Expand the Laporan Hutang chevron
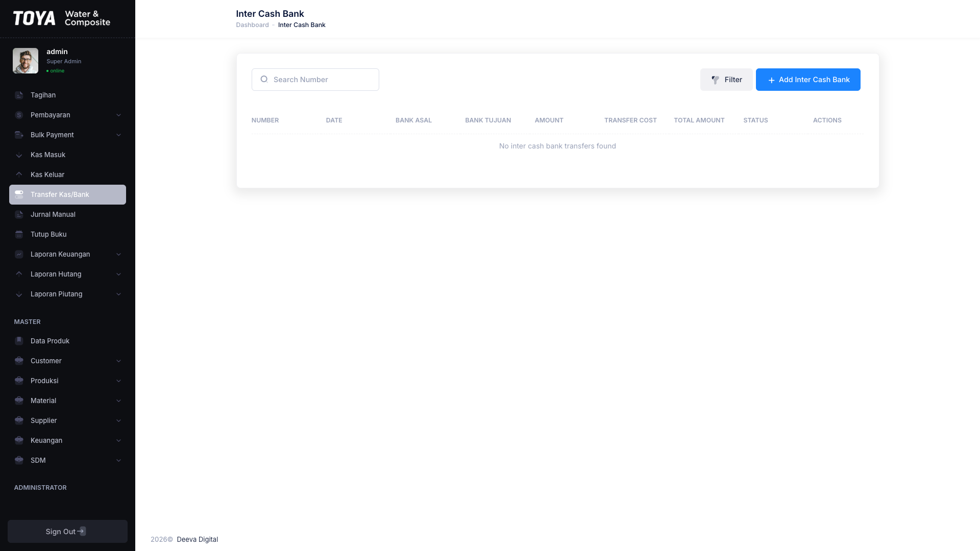The width and height of the screenshot is (980, 551). [x=118, y=274]
